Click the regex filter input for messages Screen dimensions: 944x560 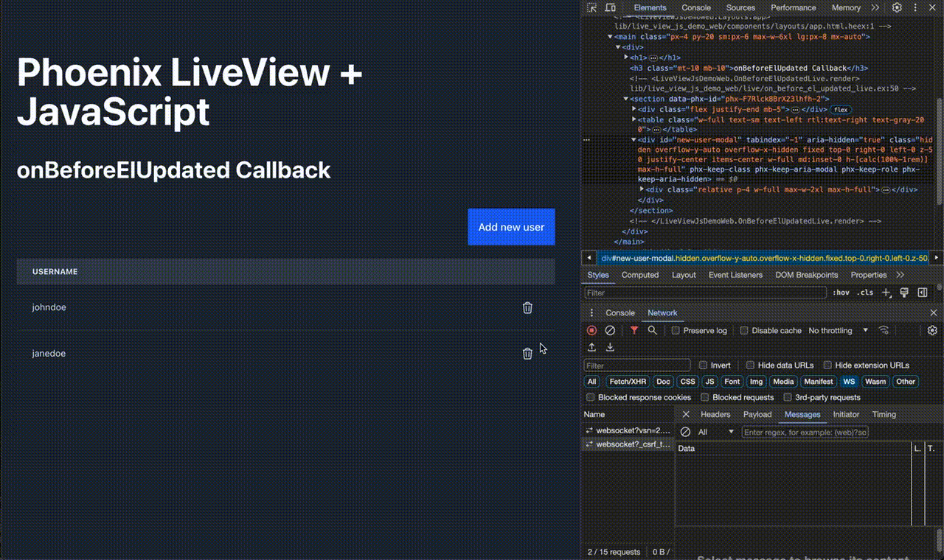[x=805, y=431]
